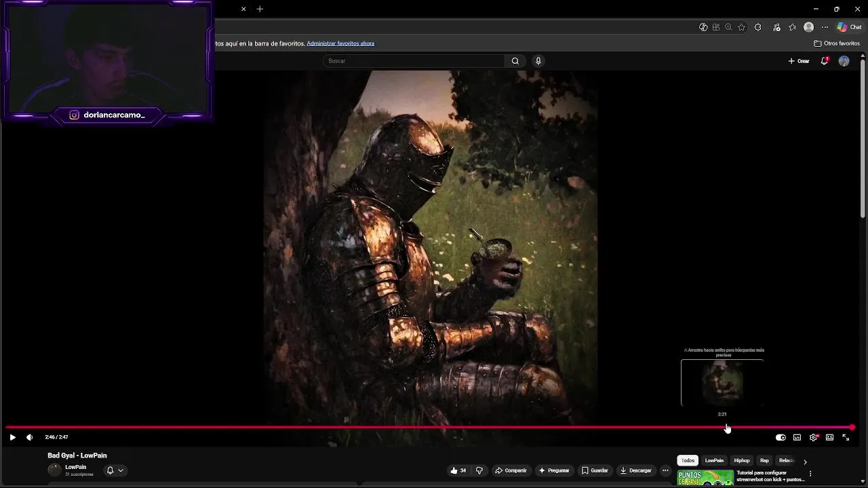Viewport: 868px width, 488px height.
Task: Click the Compartir share button
Action: [x=511, y=470]
